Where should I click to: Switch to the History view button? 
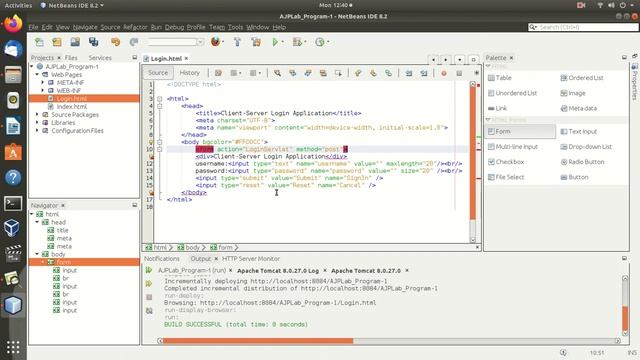coord(189,73)
